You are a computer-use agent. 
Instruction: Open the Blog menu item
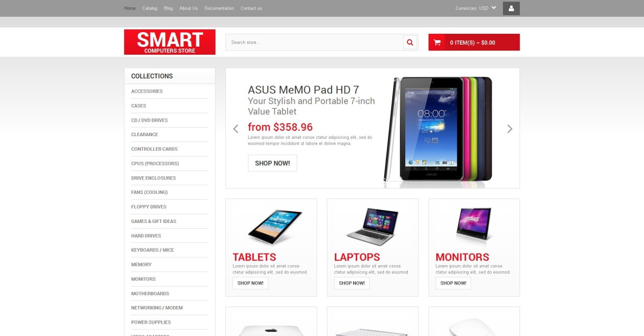[169, 8]
